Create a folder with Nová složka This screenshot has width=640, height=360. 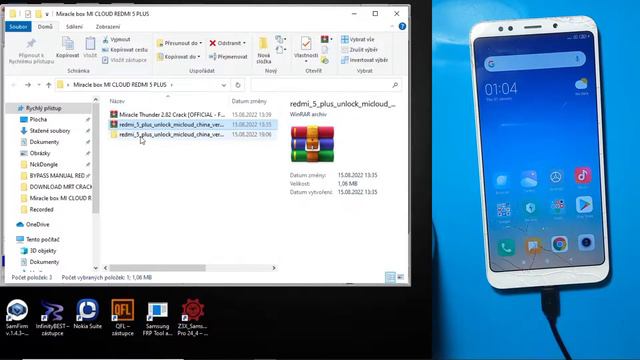(264, 50)
